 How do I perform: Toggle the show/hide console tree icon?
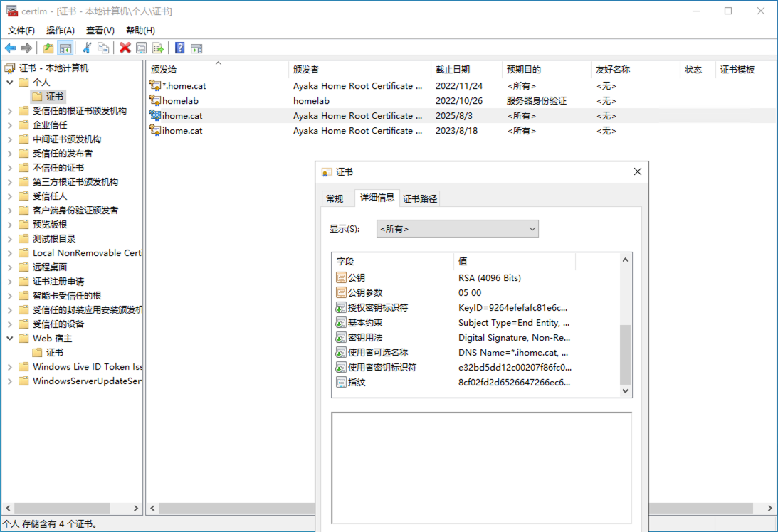pos(65,48)
